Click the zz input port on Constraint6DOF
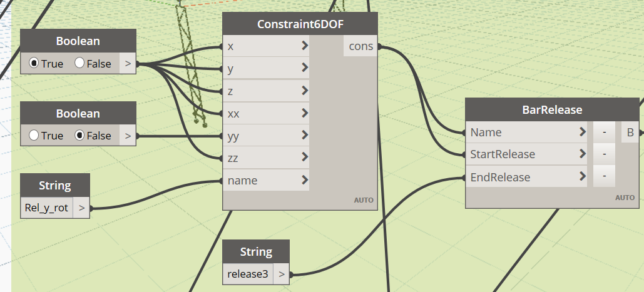The width and height of the screenshot is (644, 292). coord(266,158)
